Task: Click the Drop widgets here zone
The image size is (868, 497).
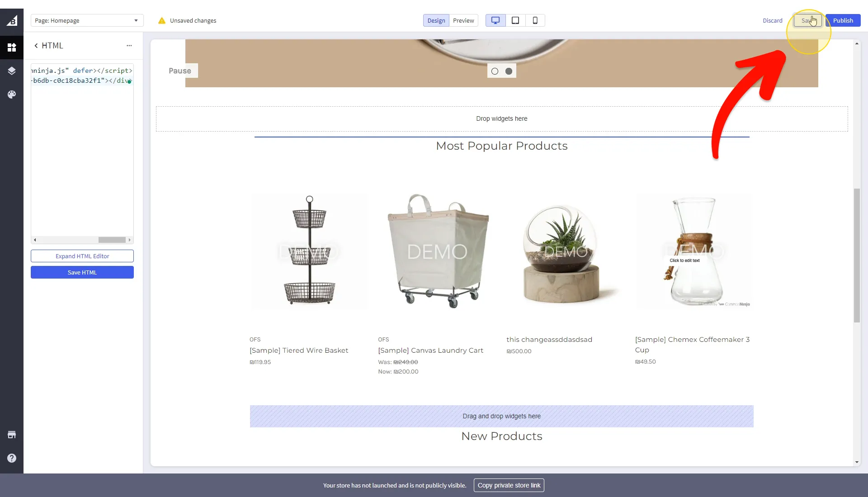Action: point(502,119)
